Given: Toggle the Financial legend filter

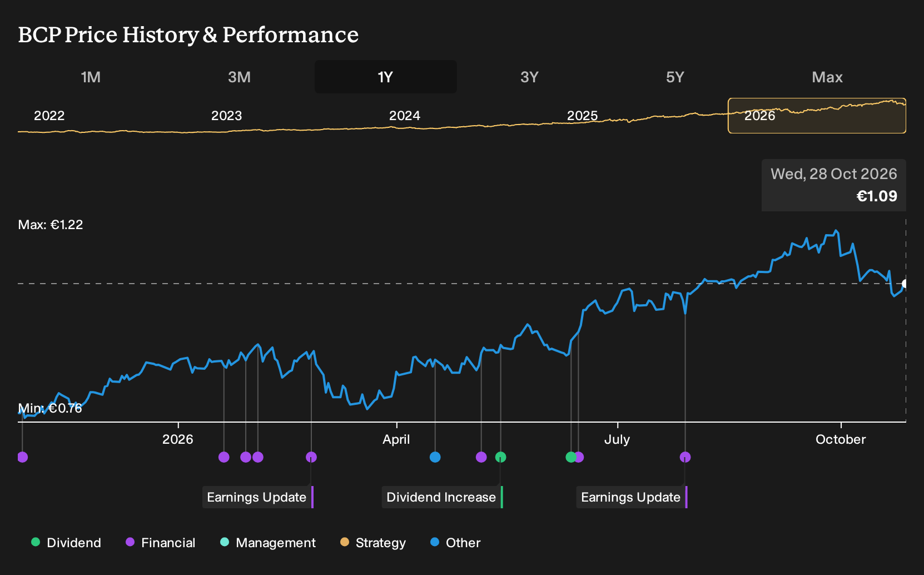Looking at the screenshot, I should tap(161, 543).
